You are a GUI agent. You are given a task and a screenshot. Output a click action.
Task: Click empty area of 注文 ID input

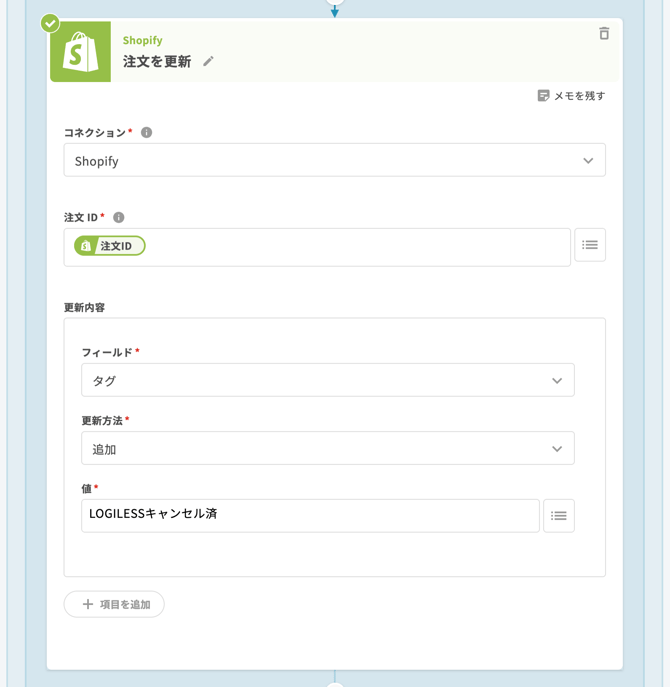click(360, 247)
